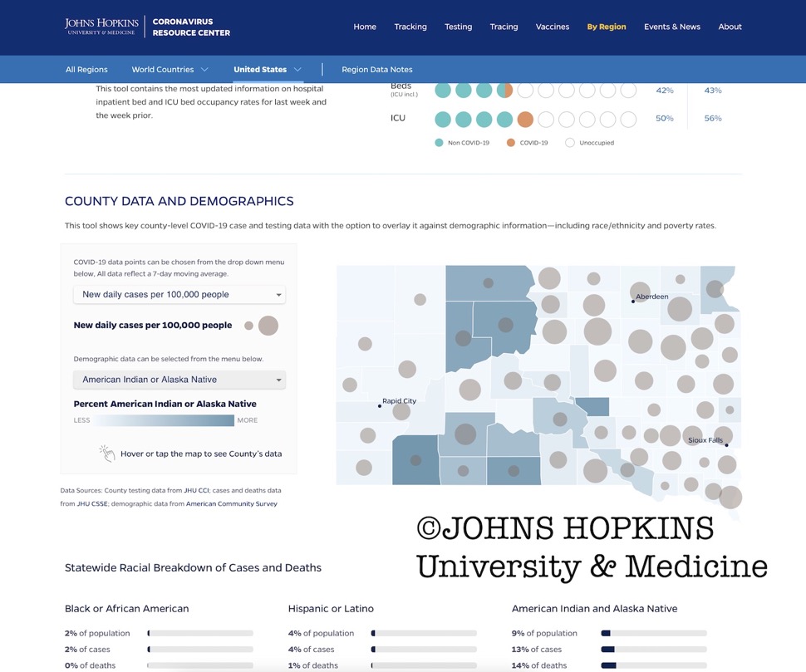This screenshot has width=806, height=672.
Task: Select the All Regions tab
Action: pos(87,70)
